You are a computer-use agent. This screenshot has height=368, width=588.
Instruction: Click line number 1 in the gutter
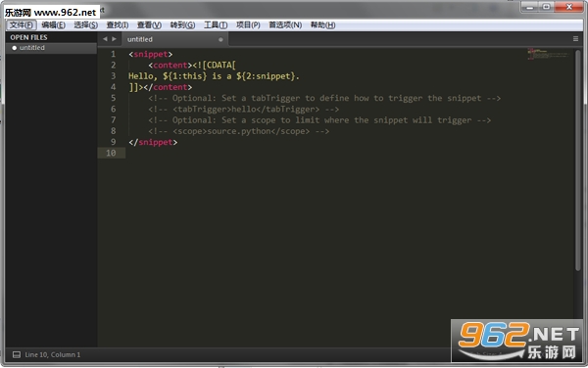[113, 54]
